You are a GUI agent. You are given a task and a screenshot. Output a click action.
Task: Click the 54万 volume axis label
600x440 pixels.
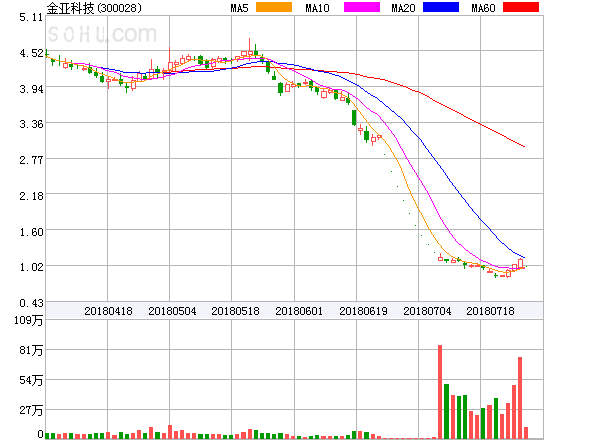point(31,380)
